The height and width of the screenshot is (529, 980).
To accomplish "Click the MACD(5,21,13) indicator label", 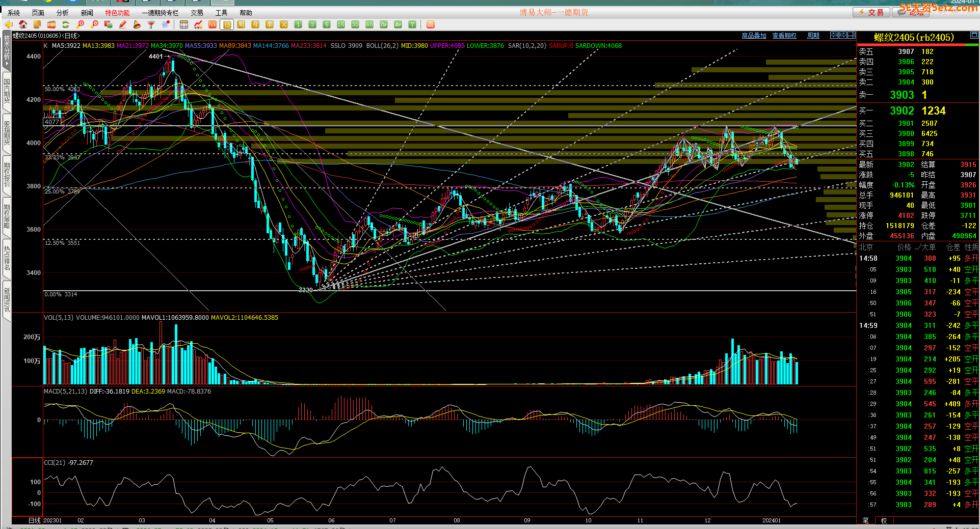I will click(66, 392).
